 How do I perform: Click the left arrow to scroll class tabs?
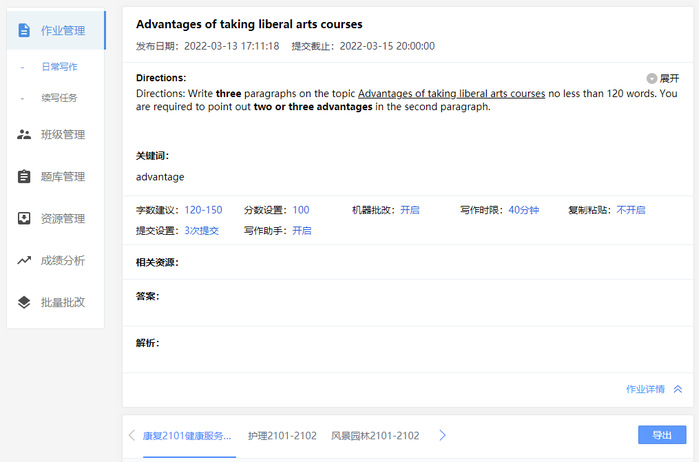[x=132, y=436]
